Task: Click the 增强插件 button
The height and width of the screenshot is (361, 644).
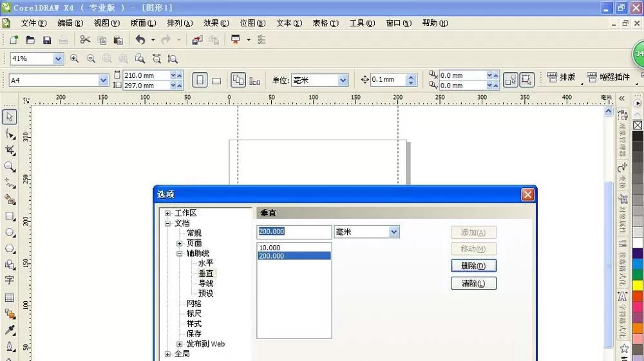Action: tap(609, 77)
